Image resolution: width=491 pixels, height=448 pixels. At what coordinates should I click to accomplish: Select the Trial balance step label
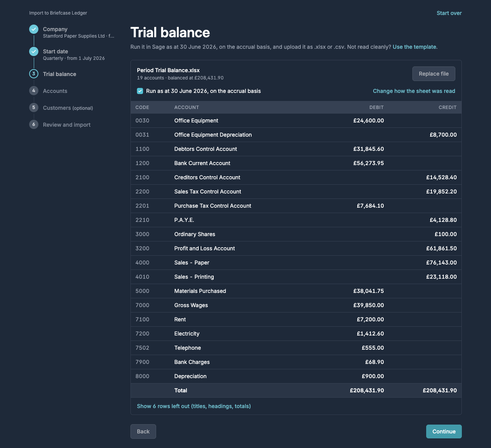(59, 74)
